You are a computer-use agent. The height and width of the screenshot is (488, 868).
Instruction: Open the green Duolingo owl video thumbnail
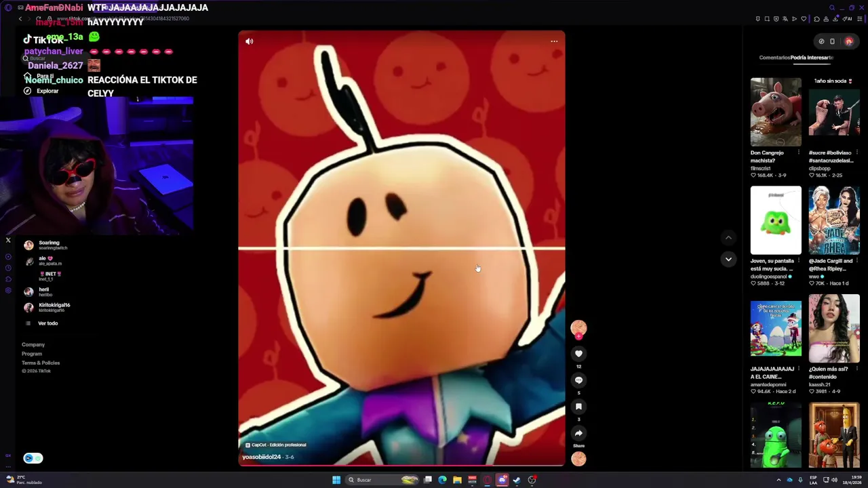(776, 220)
